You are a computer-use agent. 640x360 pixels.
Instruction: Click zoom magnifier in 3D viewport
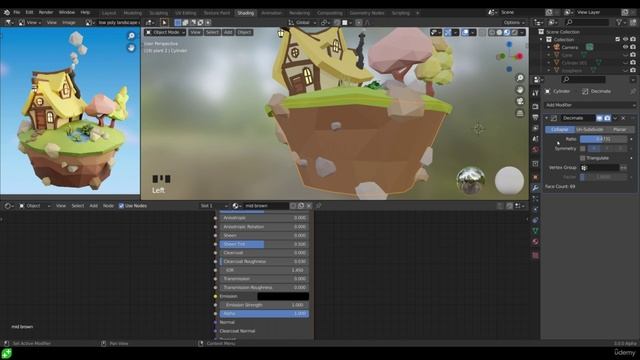coord(520,78)
